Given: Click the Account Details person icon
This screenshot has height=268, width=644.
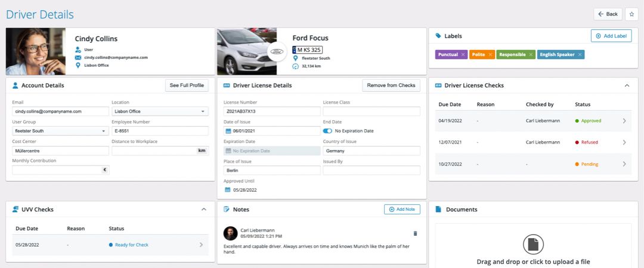Looking at the screenshot, I should (x=16, y=85).
